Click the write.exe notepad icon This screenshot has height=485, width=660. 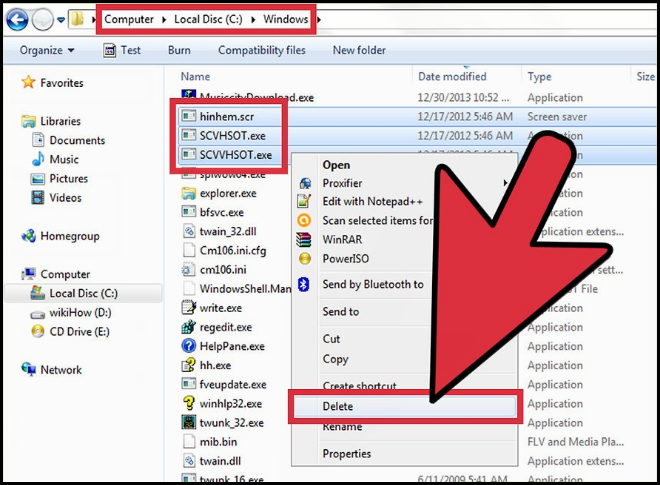[188, 308]
